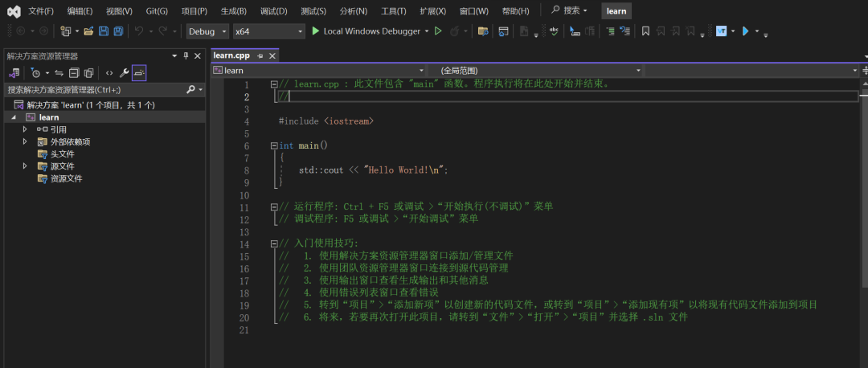Click the Save All icon
The height and width of the screenshot is (368, 868).
tap(118, 31)
